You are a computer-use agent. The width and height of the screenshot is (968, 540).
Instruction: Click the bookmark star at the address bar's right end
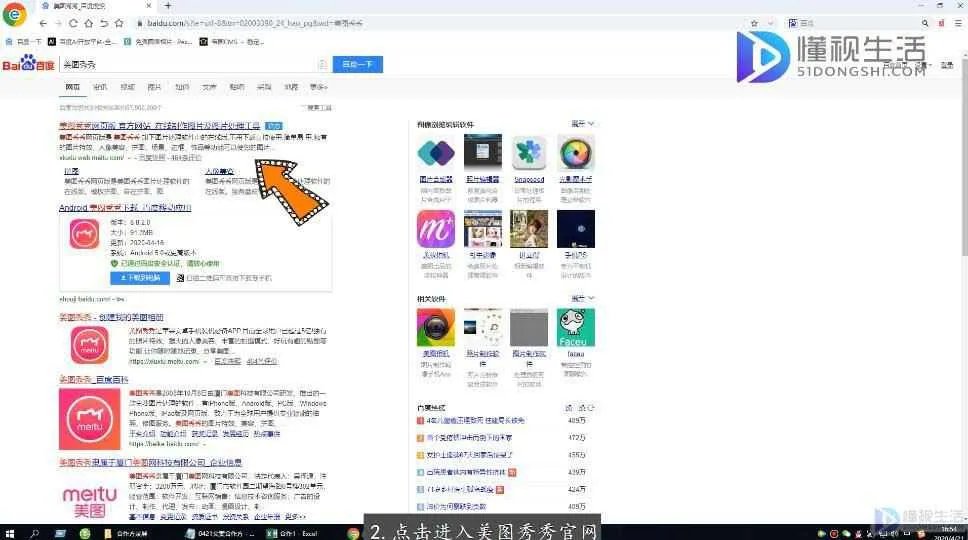754,23
